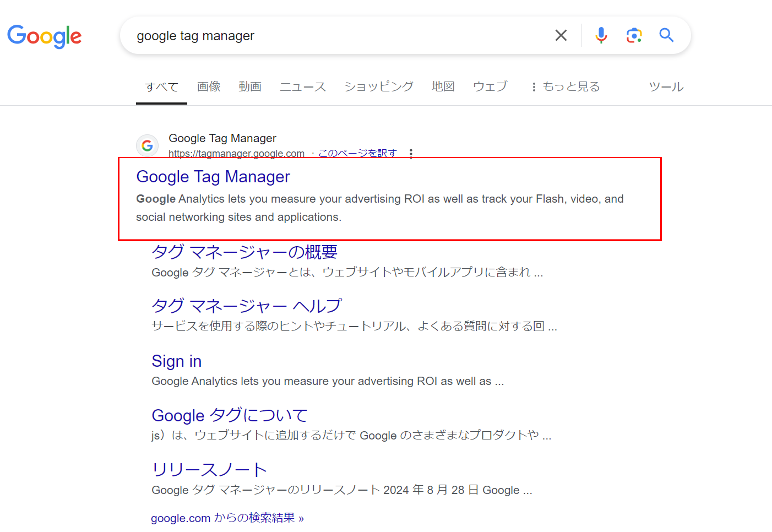Open the タグ マネージャーの概要 link

coord(244,252)
